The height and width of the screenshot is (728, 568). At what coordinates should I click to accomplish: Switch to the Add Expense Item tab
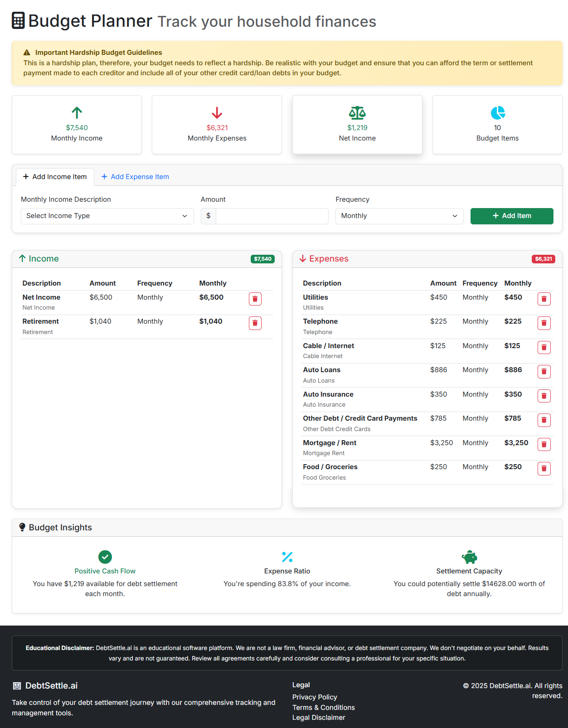click(135, 177)
